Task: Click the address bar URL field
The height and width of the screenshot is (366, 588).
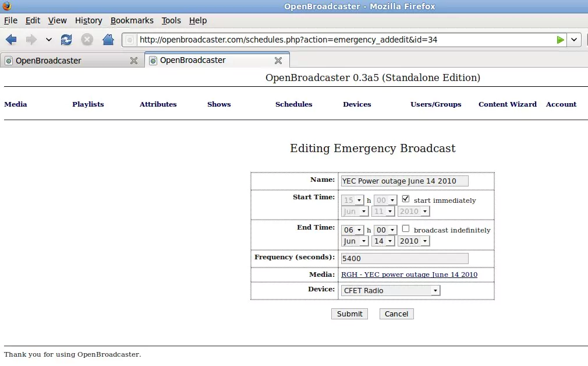Action: 345,40
